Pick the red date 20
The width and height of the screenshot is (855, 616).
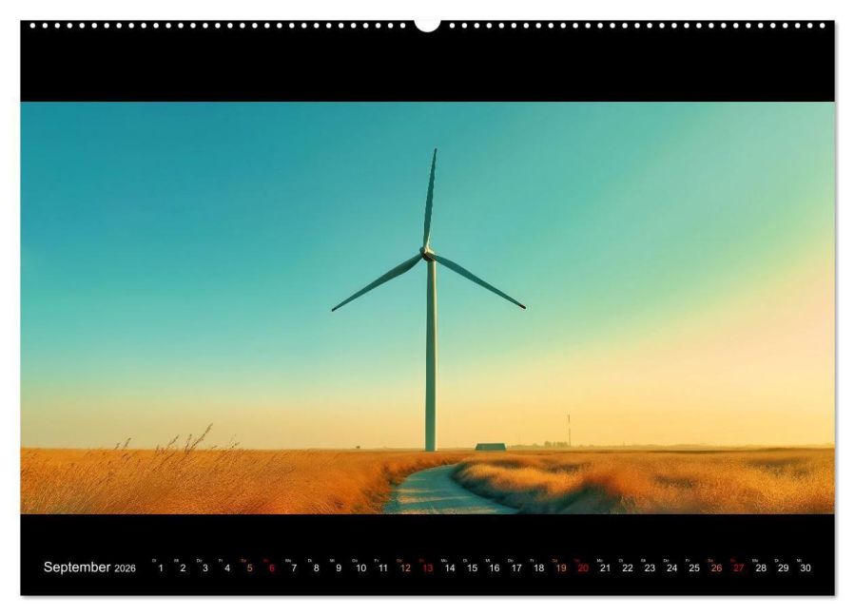coord(583,568)
